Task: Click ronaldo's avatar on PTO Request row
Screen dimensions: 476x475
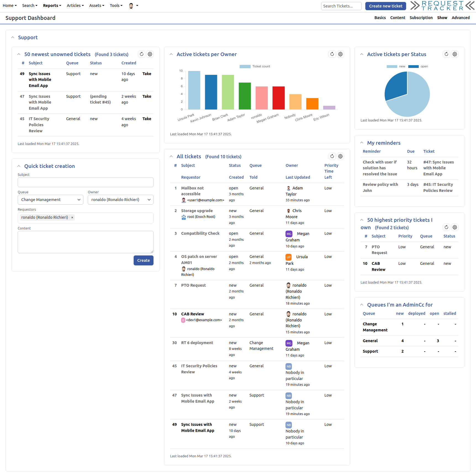Action: [x=289, y=286]
